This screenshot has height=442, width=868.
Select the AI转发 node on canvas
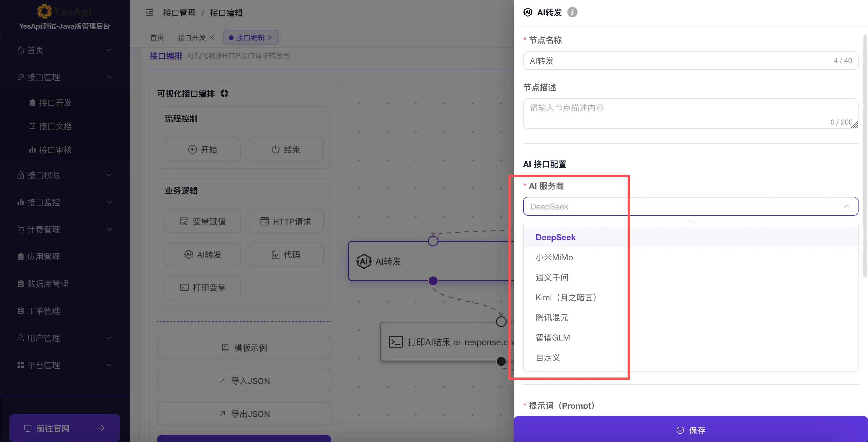click(431, 261)
